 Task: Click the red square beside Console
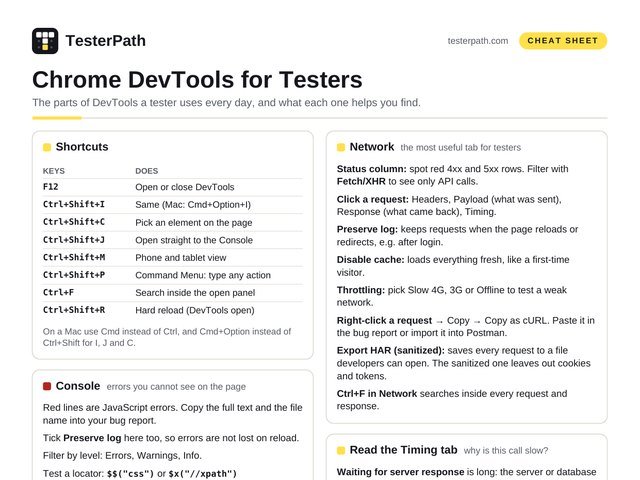tap(47, 386)
